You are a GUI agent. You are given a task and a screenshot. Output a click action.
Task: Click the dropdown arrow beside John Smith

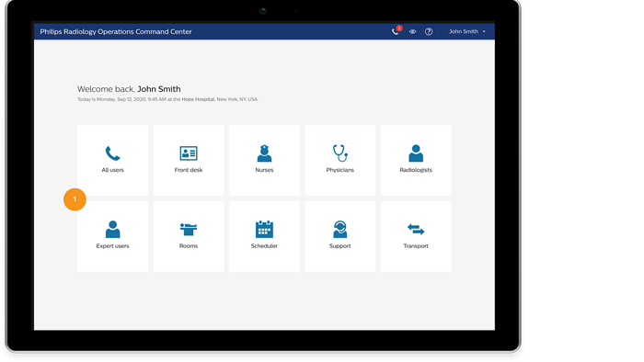pyautogui.click(x=484, y=31)
